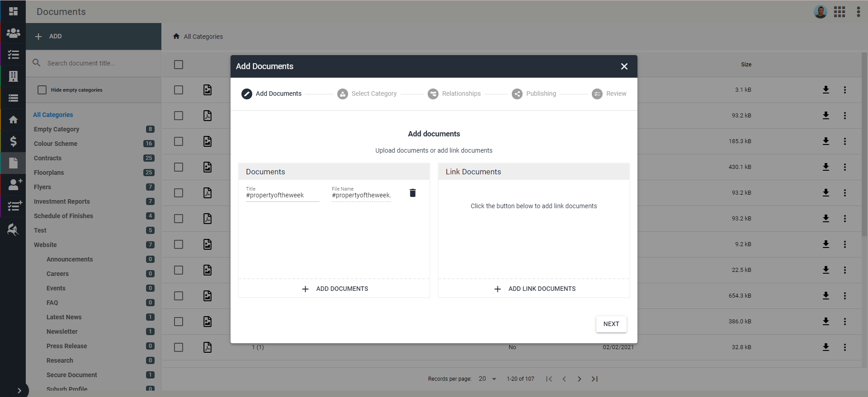Open the task list icon in sidebar

tap(13, 55)
